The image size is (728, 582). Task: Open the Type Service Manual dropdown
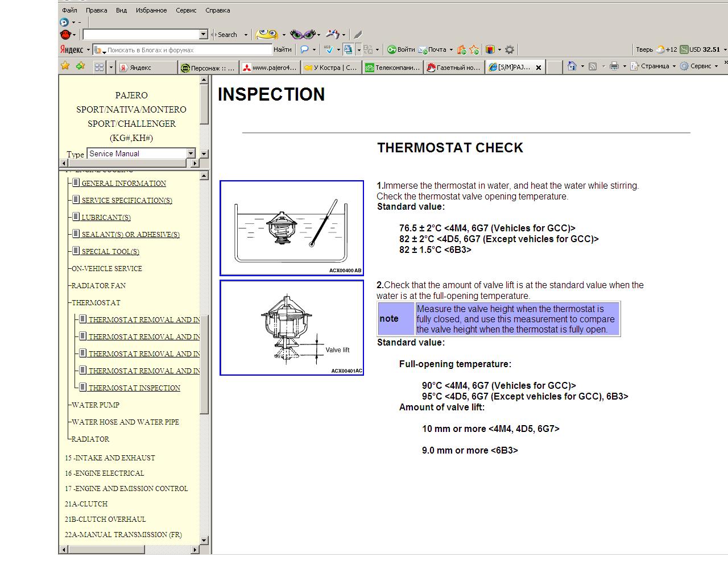pos(191,153)
